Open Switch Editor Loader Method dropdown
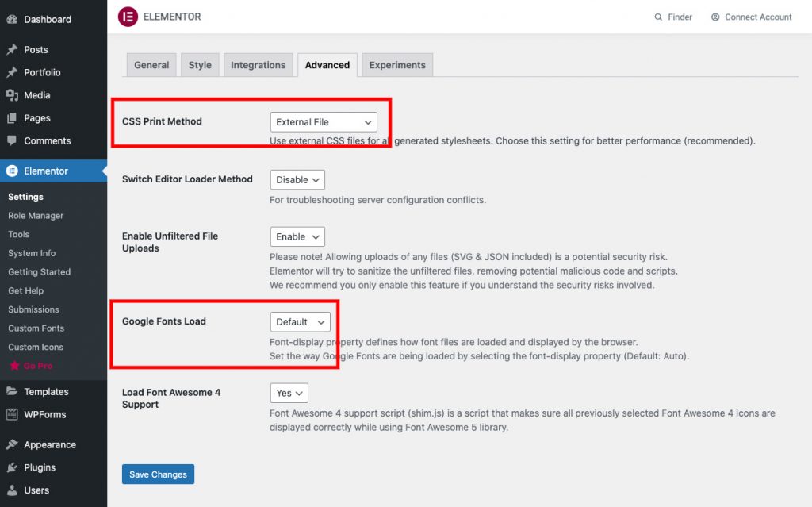The height and width of the screenshot is (507, 812). (297, 180)
